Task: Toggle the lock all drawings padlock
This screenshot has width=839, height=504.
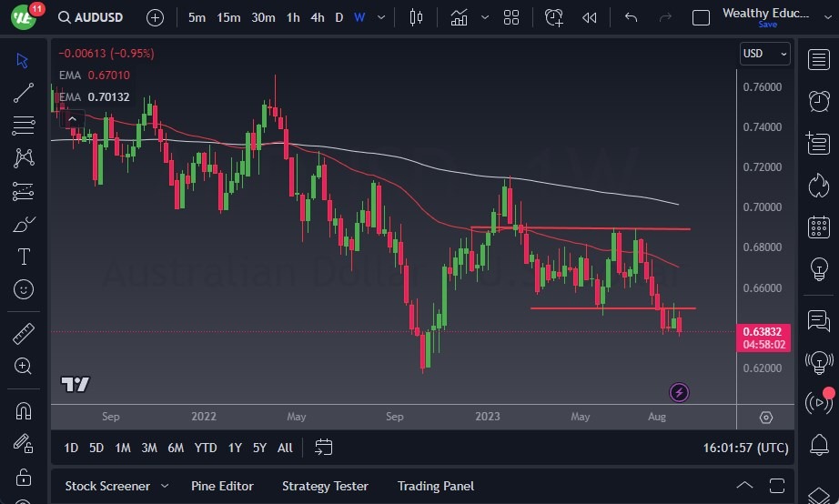Action: pyautogui.click(x=24, y=477)
